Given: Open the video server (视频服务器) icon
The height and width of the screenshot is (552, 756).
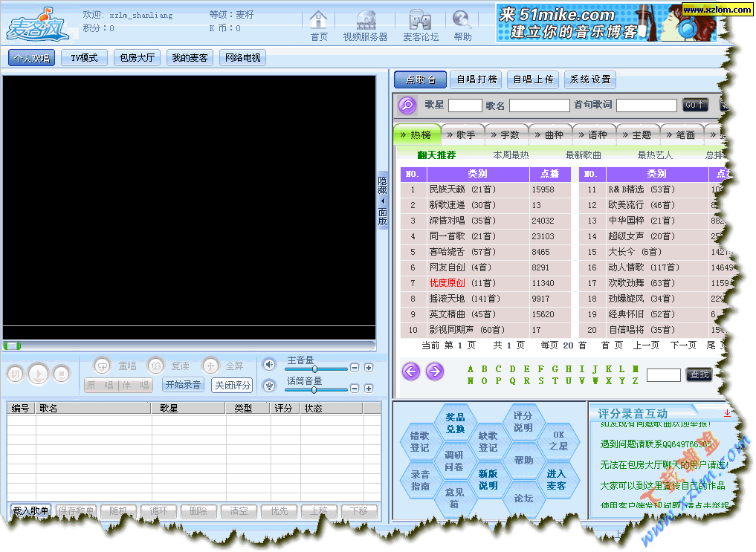Looking at the screenshot, I should pos(365,20).
